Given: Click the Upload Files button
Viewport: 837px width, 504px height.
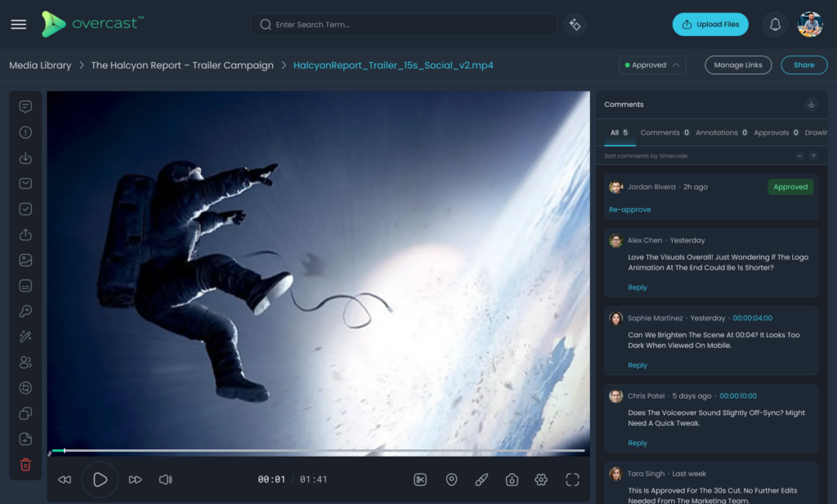Looking at the screenshot, I should pyautogui.click(x=710, y=25).
